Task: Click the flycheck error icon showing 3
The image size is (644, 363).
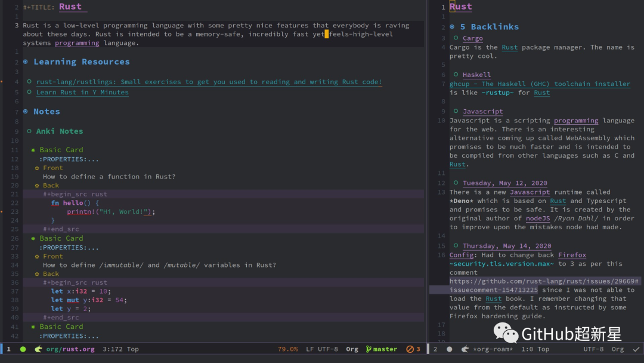Action: point(410,349)
